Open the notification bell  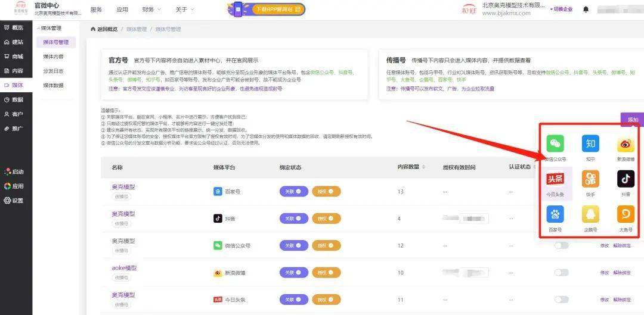pos(586,10)
